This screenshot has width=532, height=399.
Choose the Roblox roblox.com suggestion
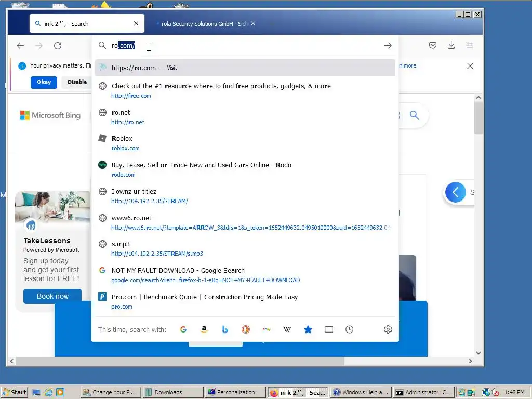click(x=245, y=143)
